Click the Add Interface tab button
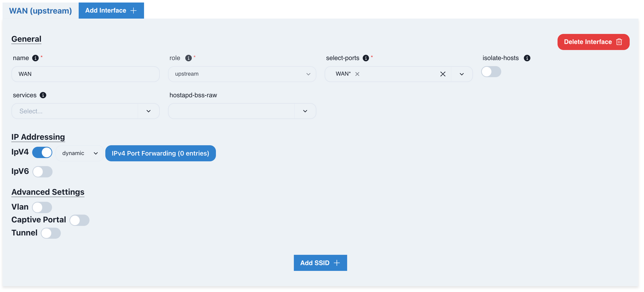 111,11
